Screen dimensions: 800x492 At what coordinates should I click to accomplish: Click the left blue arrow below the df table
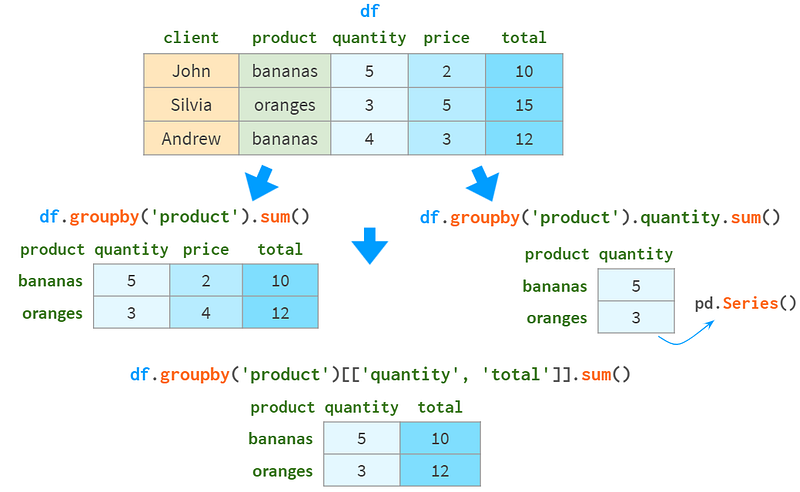(x=261, y=183)
